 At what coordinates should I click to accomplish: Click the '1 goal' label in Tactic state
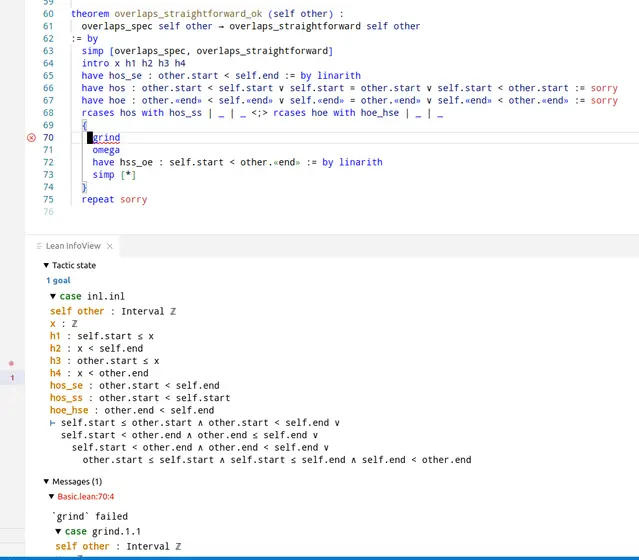coord(59,281)
